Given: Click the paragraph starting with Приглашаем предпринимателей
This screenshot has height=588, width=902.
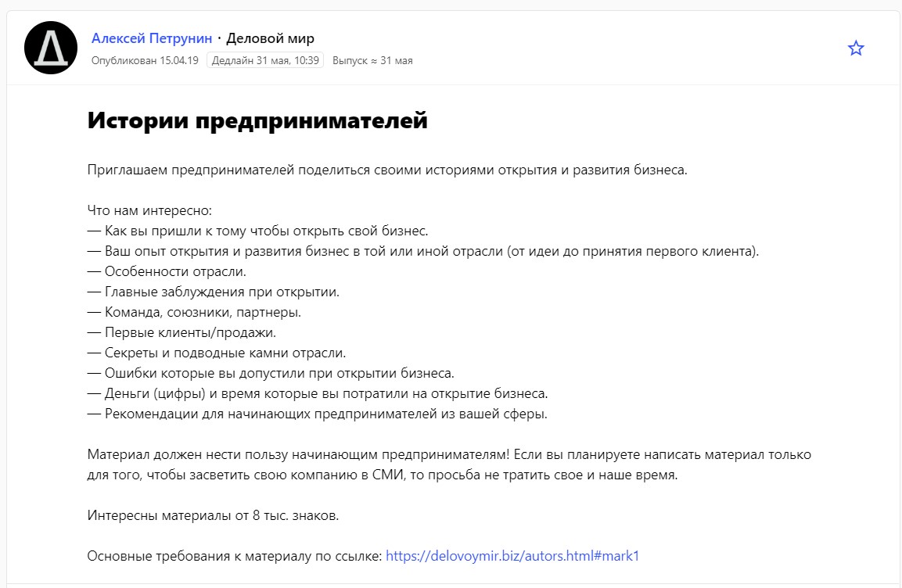Looking at the screenshot, I should point(387,170).
